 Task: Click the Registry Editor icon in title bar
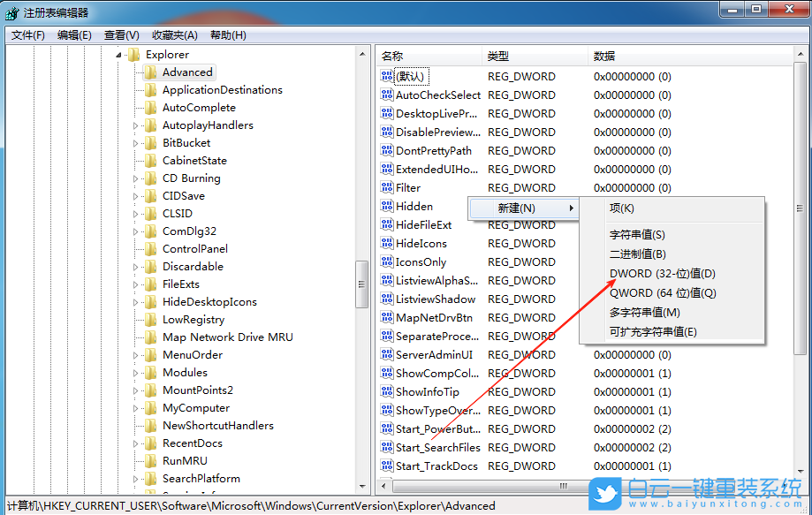(x=11, y=11)
